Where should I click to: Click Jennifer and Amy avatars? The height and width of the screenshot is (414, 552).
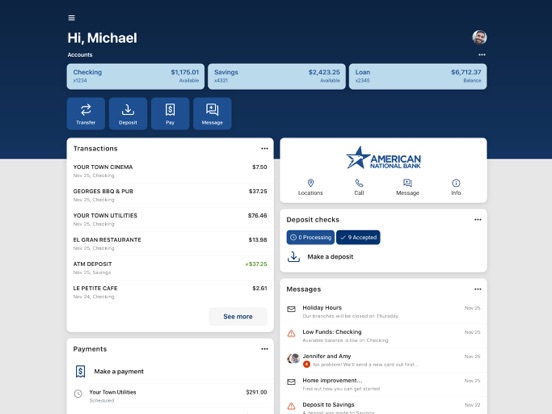pyautogui.click(x=293, y=358)
